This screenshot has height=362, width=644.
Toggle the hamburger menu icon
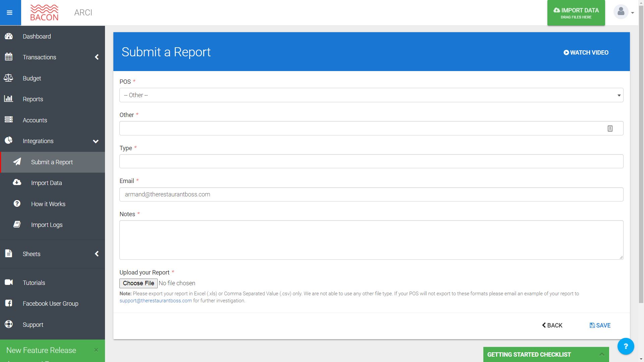(10, 13)
